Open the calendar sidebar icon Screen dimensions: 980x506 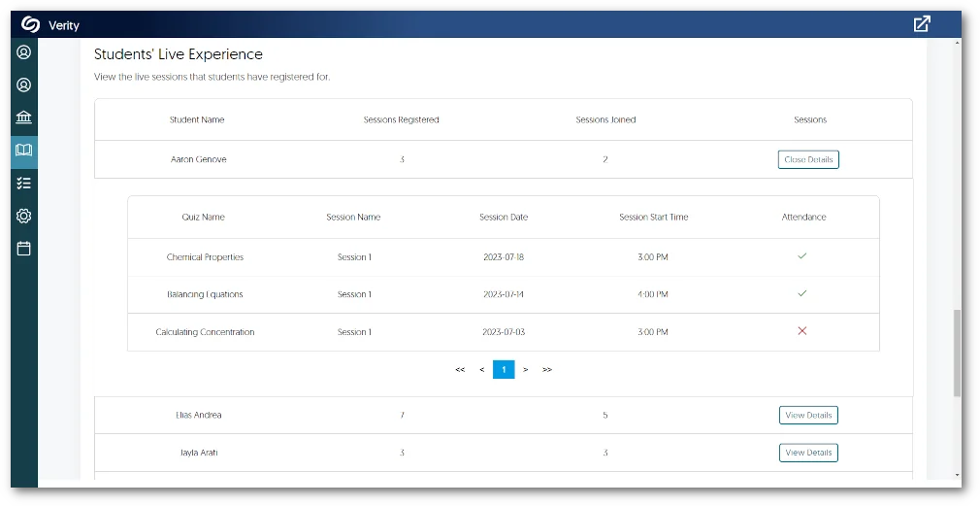[x=24, y=249]
